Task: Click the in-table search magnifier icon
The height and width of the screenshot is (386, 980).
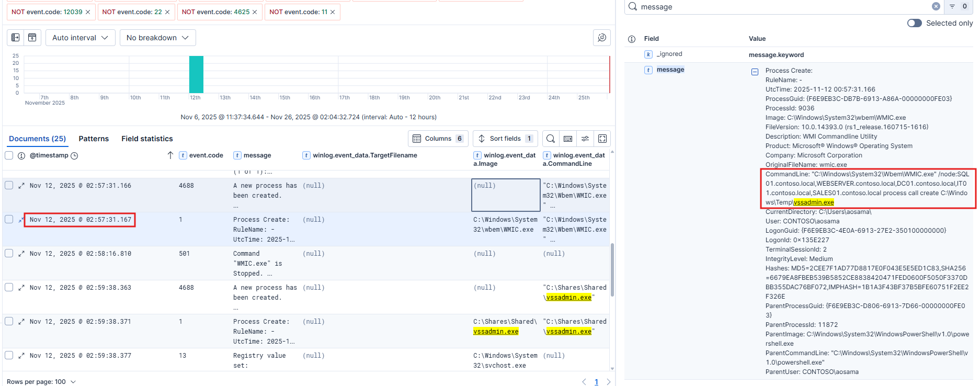Action: tap(551, 139)
